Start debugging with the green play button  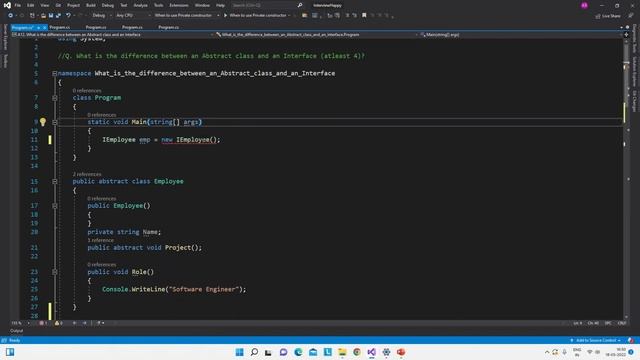click(225, 16)
